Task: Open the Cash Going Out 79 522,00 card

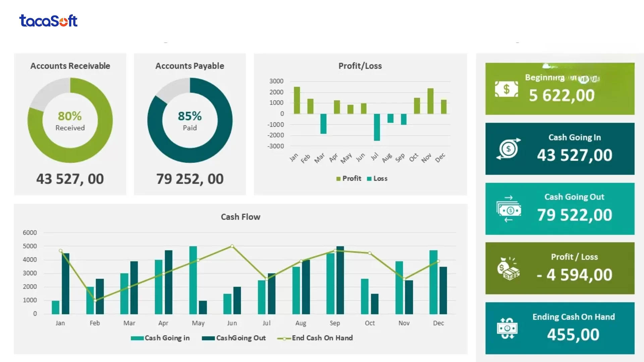Action: tap(560, 208)
